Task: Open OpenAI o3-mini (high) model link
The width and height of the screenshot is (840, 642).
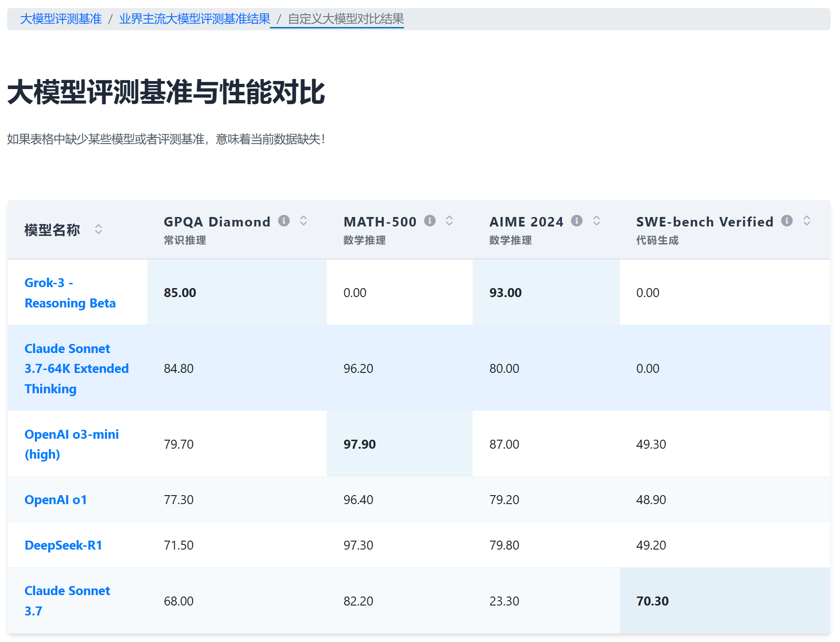Action: tap(71, 444)
